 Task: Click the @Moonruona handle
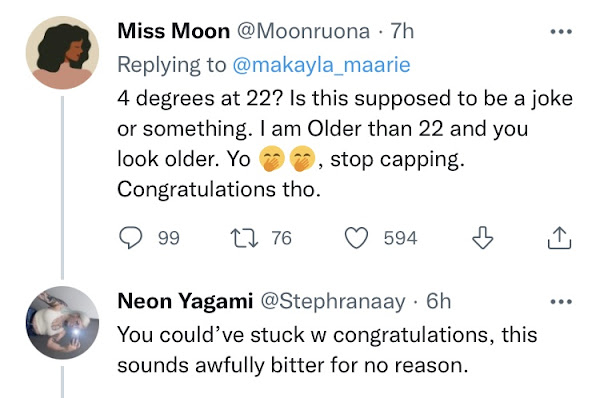pos(303,31)
